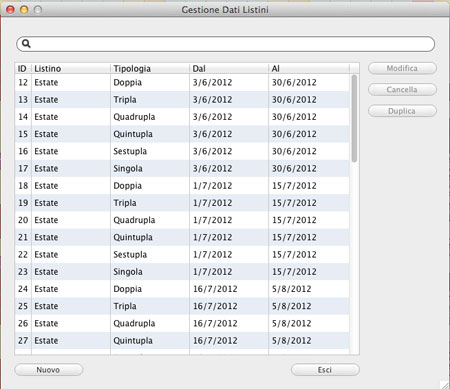
Task: Sort by the ID column header
Action: [22, 69]
